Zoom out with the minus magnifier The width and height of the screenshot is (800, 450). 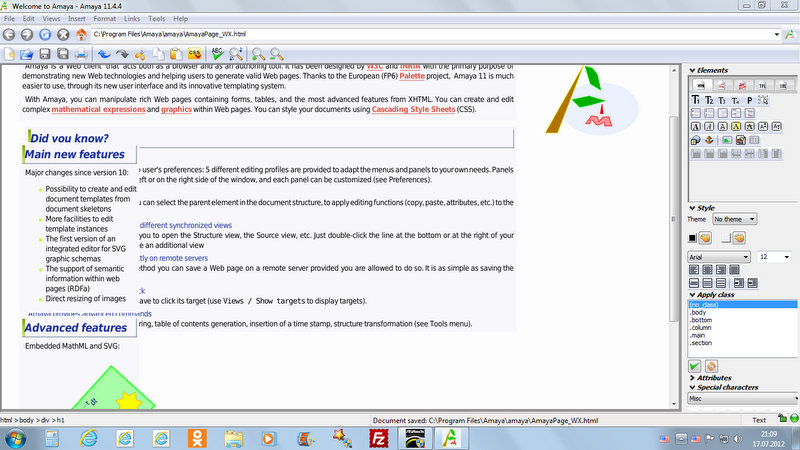[277, 54]
